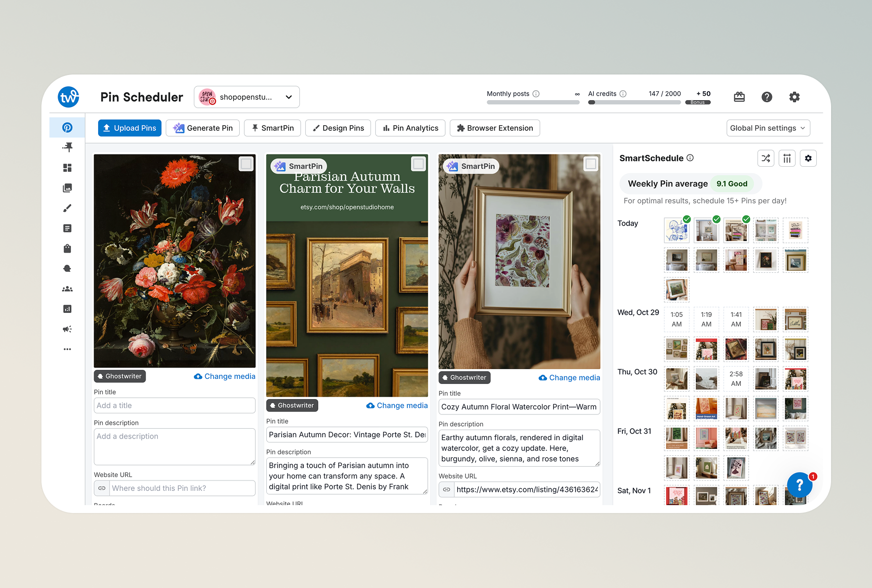Screen dimensions: 872x588
Task: Click the SmartPin badge on watercolor frame pin
Action: tap(472, 166)
